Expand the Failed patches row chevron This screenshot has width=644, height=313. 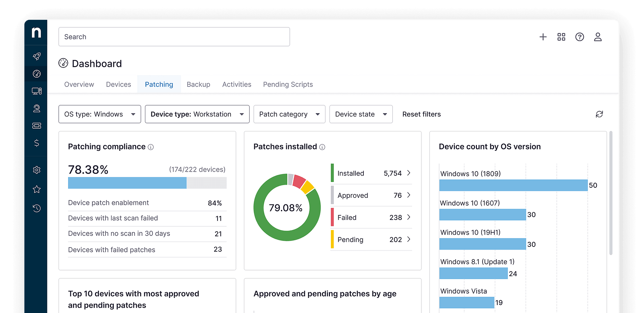coord(409,217)
